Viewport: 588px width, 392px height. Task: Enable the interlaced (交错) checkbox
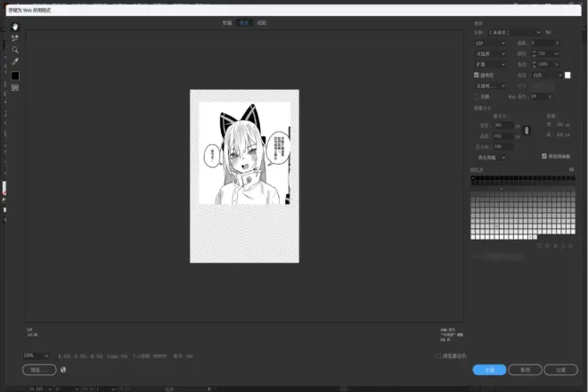click(477, 96)
